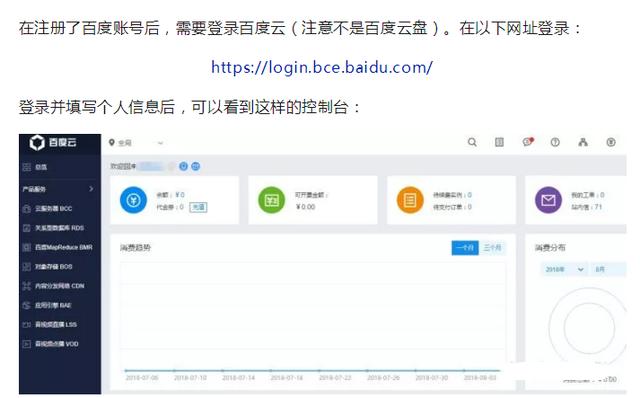Open video on demand VOD item
Image resolution: width=640 pixels, height=398 pixels.
pyautogui.click(x=57, y=344)
